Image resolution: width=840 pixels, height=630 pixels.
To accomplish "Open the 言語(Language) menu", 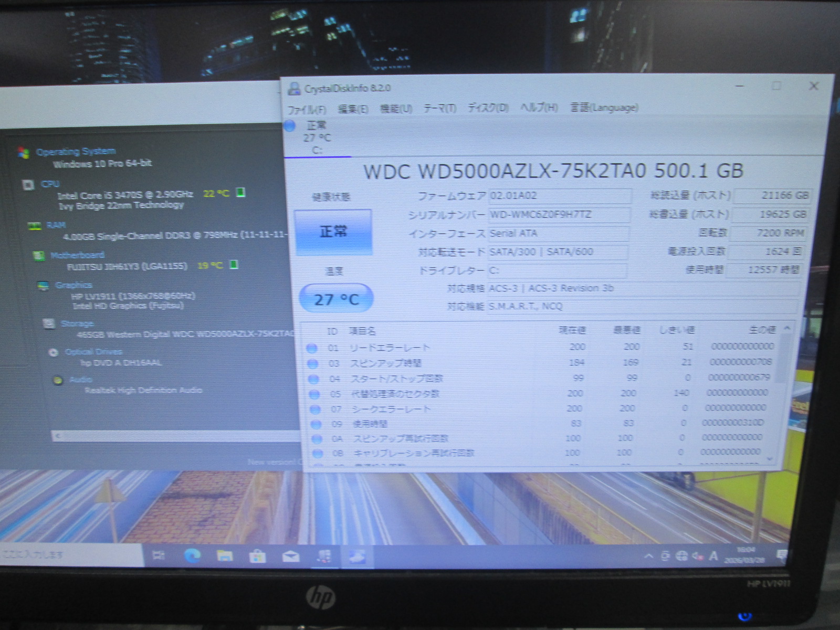I will 604,108.
